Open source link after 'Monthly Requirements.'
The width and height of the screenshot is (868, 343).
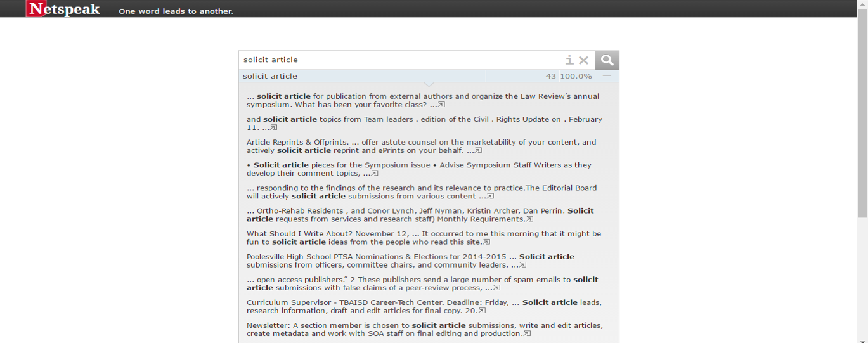pos(530,219)
